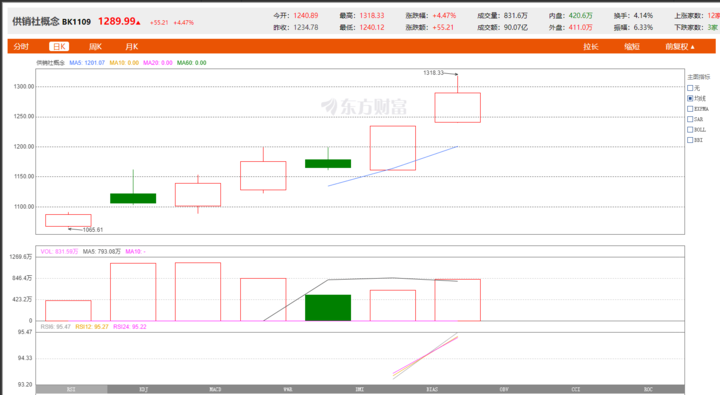Switch to the MACD indicator tab
This screenshot has width=720, height=395.
(215, 389)
